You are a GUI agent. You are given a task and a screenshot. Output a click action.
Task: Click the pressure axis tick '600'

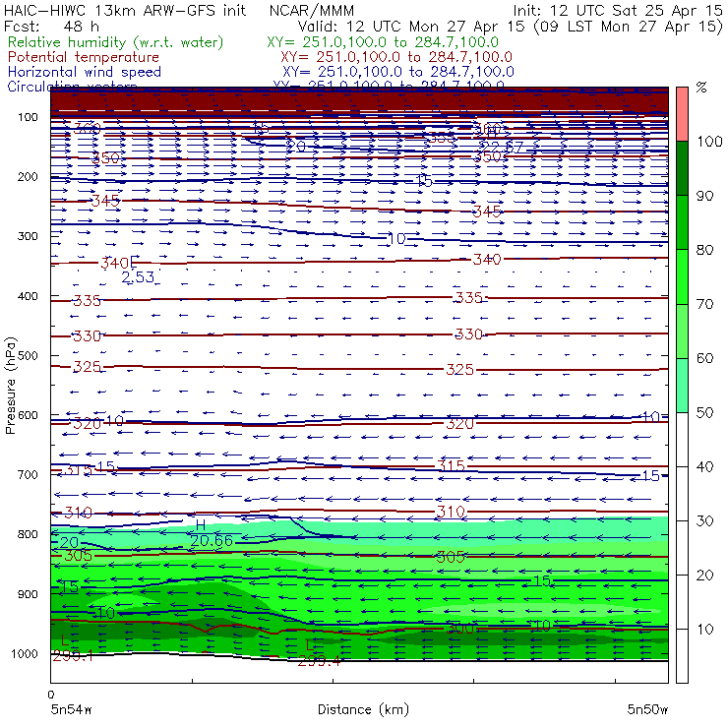[x=28, y=414]
